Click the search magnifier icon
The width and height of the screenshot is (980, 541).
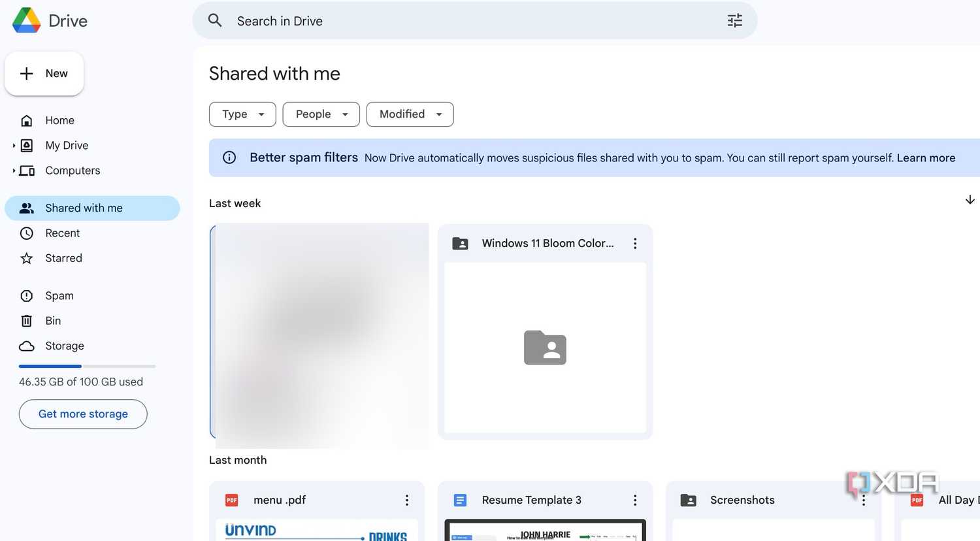[x=215, y=20]
